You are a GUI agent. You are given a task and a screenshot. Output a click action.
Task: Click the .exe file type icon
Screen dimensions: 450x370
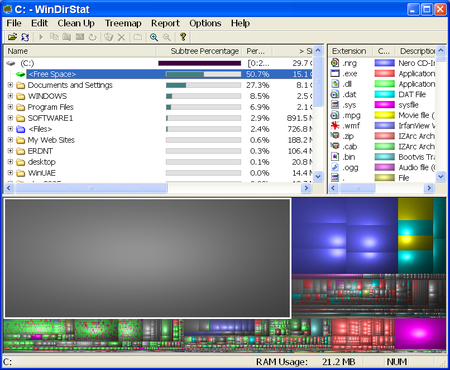[x=335, y=73]
